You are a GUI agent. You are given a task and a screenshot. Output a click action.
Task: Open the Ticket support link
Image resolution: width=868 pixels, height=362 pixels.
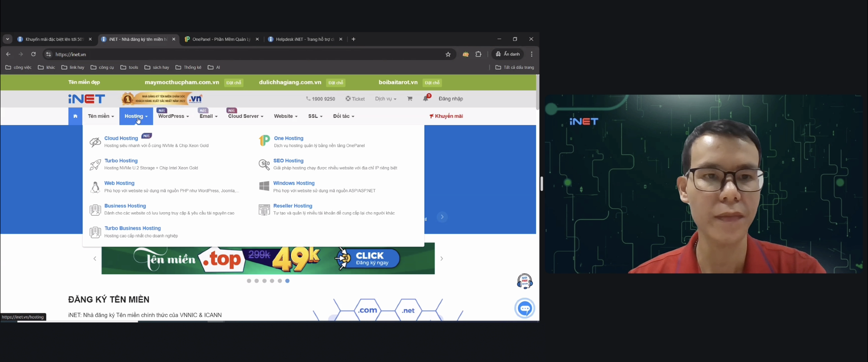(355, 99)
